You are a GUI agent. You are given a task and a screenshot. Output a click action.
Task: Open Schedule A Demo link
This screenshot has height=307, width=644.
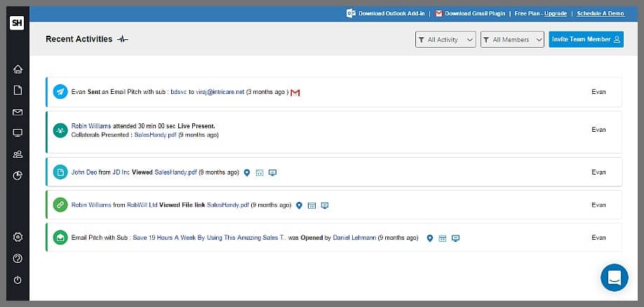click(x=600, y=13)
